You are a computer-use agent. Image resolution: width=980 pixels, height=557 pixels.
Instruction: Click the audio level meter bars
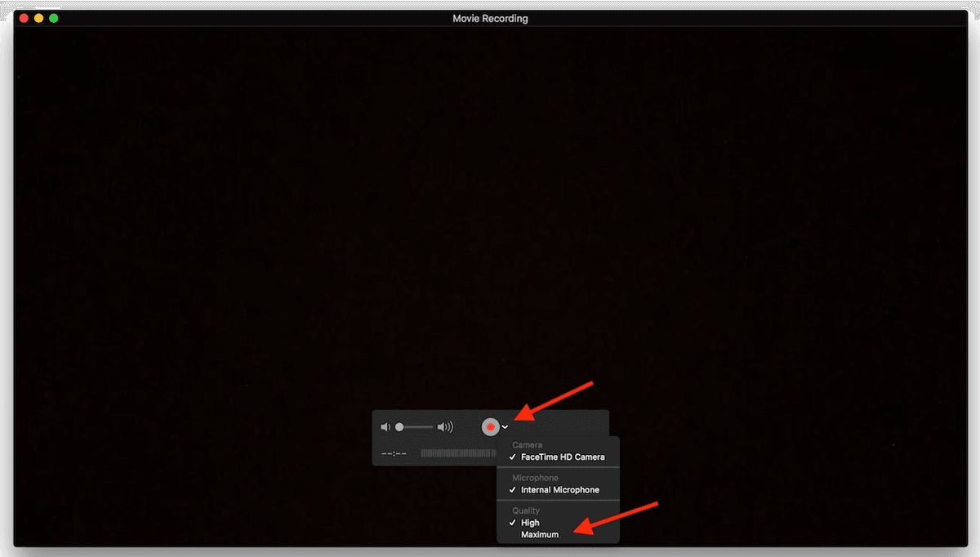(457, 452)
